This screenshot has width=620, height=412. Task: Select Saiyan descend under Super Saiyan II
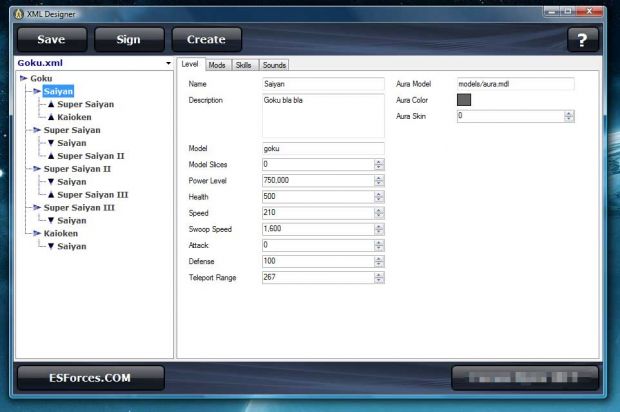click(x=72, y=182)
